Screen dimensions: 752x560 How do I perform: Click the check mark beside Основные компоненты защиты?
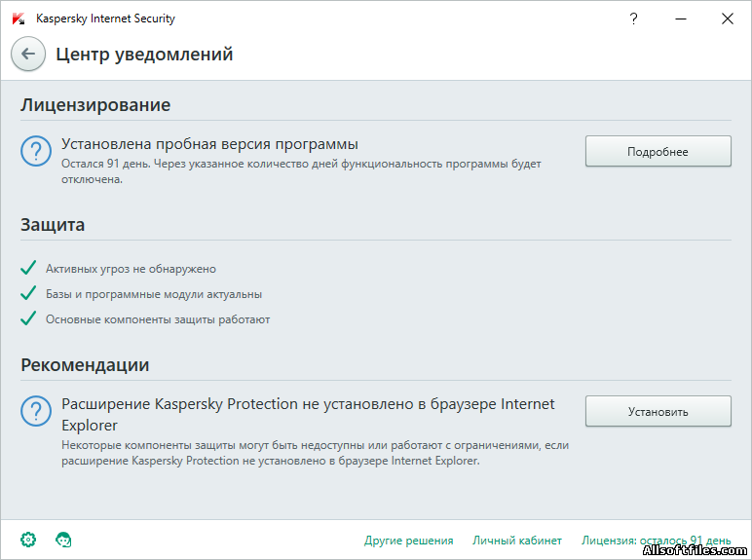pyautogui.click(x=28, y=317)
